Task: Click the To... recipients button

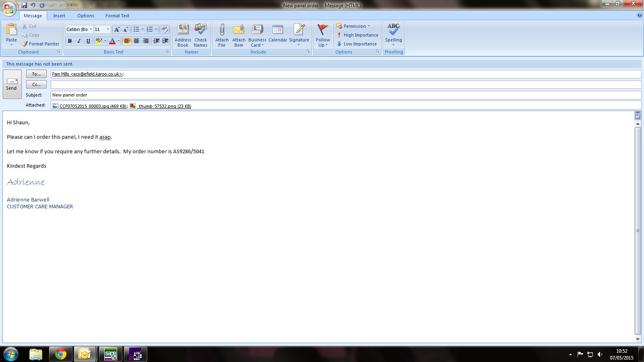Action: [x=36, y=74]
